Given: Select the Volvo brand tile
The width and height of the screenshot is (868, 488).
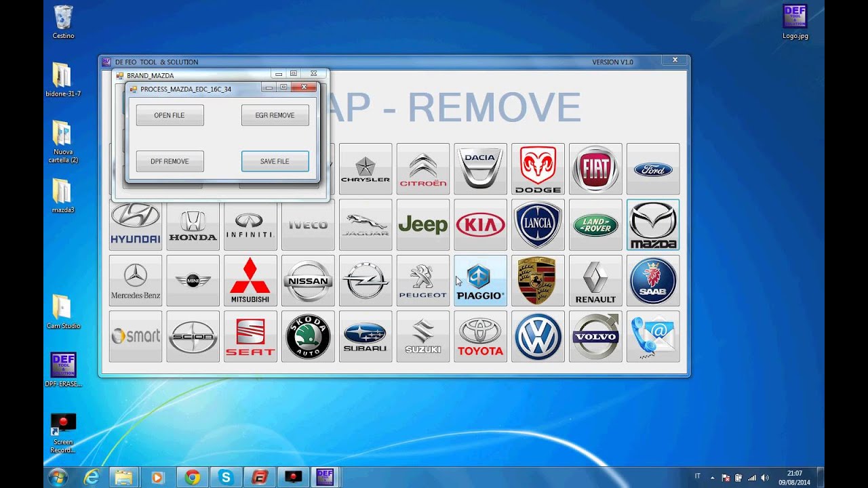Looking at the screenshot, I should [x=595, y=336].
